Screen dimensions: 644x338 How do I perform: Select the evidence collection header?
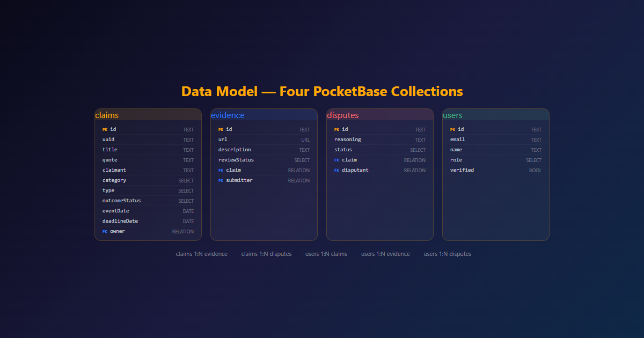[x=264, y=115]
